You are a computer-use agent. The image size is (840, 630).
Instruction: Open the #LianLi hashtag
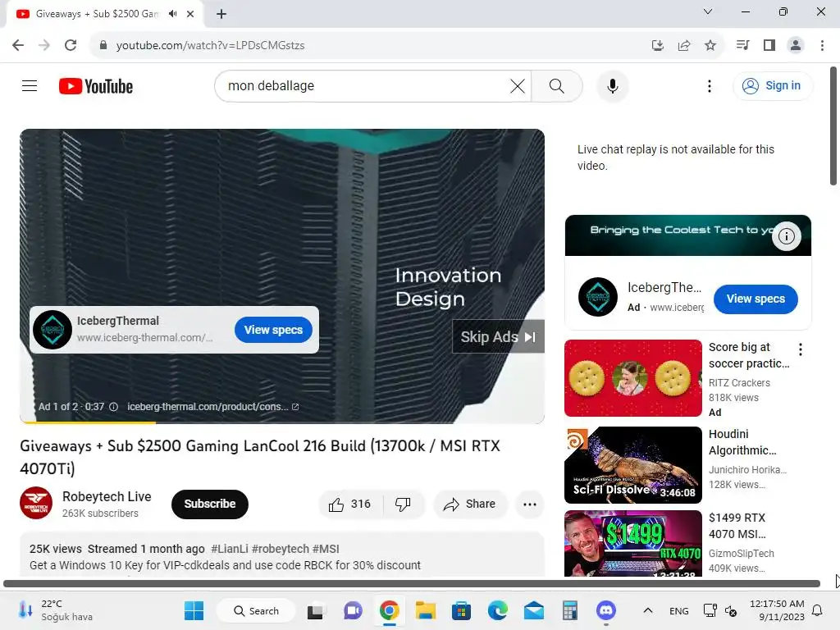[x=230, y=549]
